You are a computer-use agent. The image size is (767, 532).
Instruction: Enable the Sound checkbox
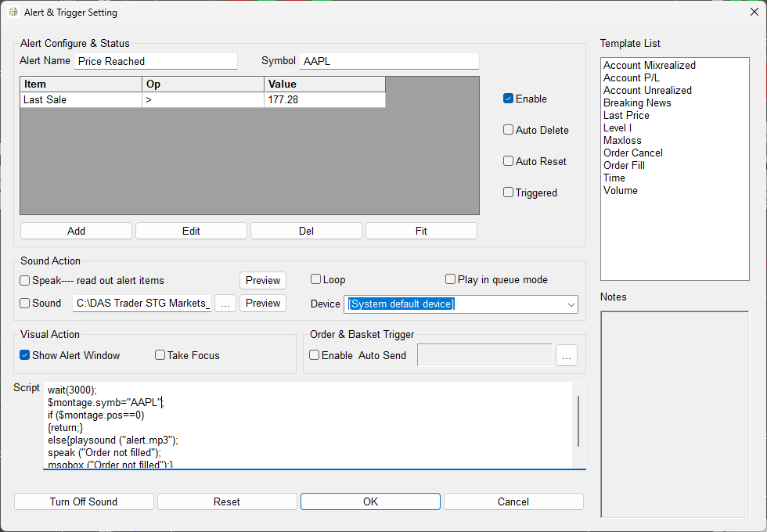(24, 304)
